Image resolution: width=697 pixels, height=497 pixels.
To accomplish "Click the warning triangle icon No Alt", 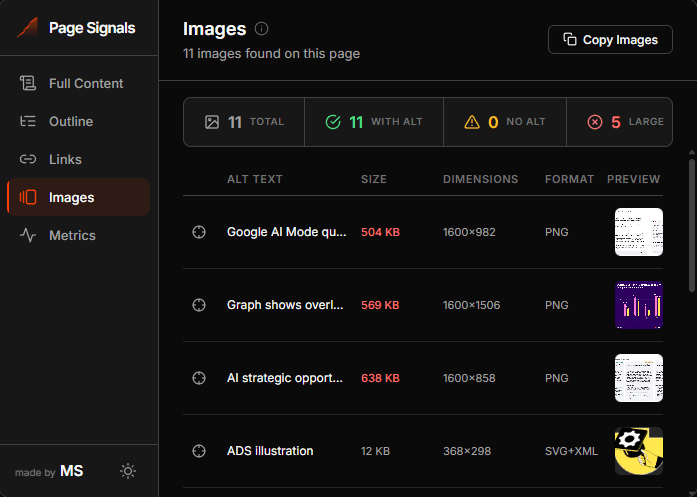I will click(472, 122).
